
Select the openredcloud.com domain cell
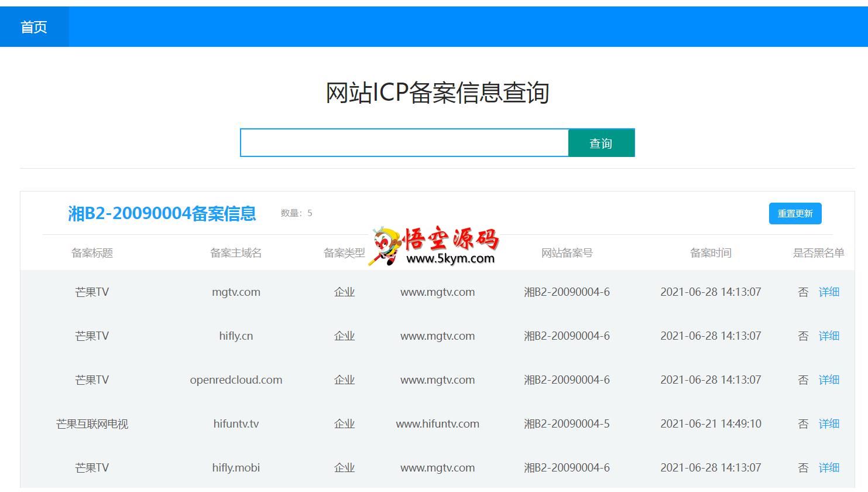coord(236,380)
